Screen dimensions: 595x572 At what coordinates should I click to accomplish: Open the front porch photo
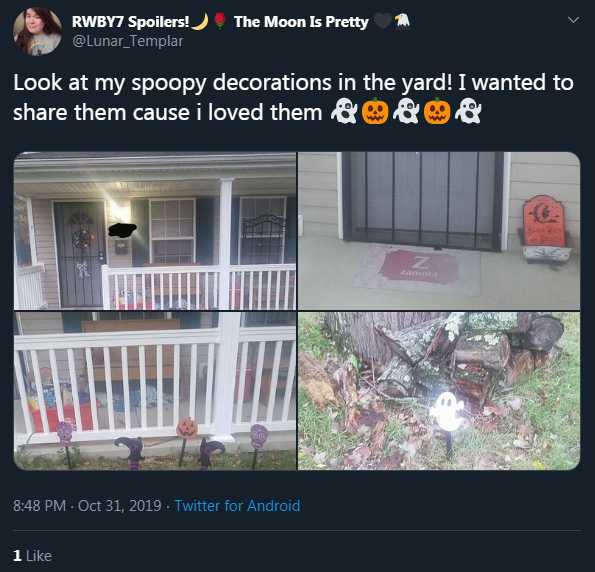pos(155,231)
